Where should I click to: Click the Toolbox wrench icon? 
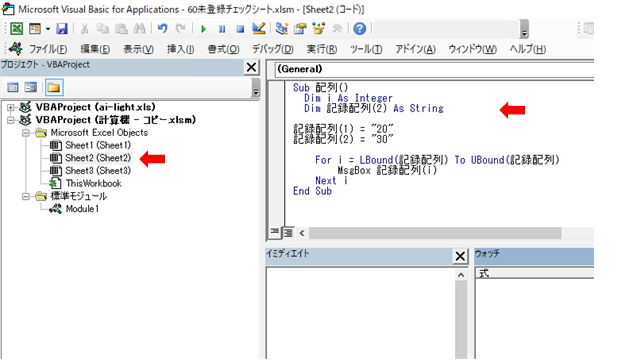337,28
